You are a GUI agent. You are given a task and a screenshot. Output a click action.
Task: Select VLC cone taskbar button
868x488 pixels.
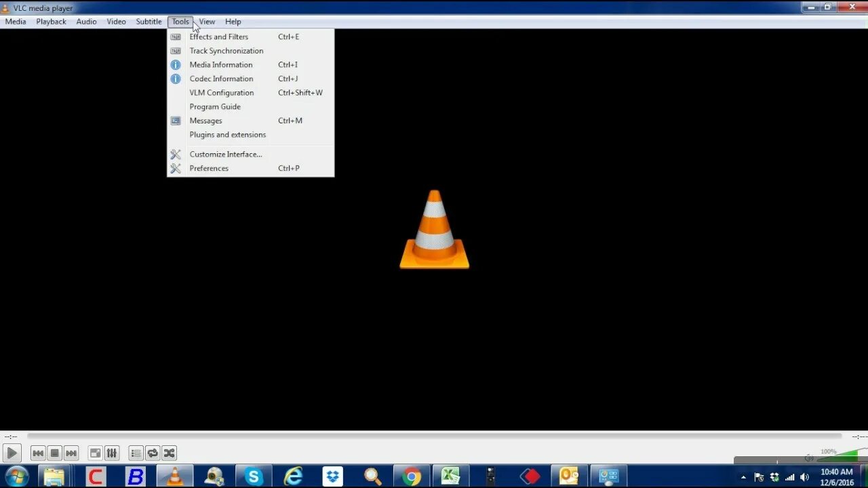pos(175,476)
